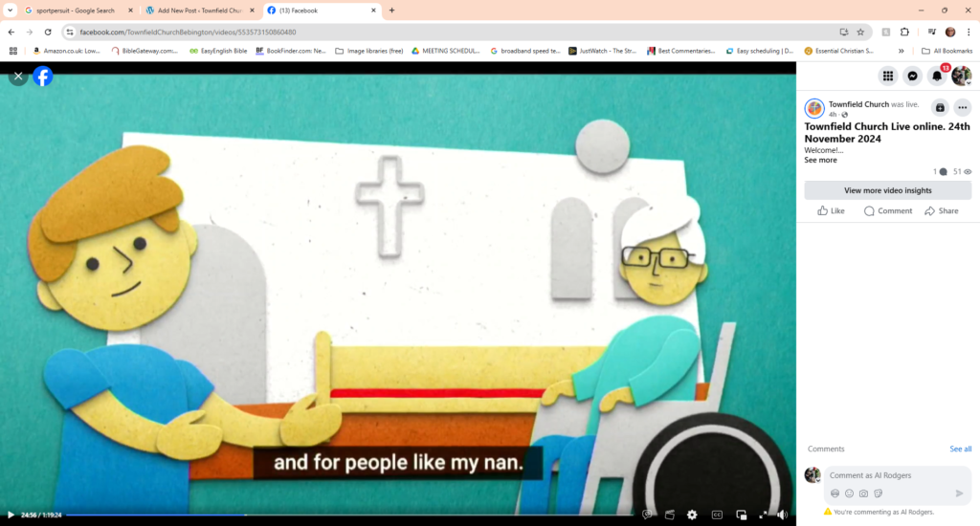The image size is (980, 526).
Task: Go forward in browser history
Action: 30,32
